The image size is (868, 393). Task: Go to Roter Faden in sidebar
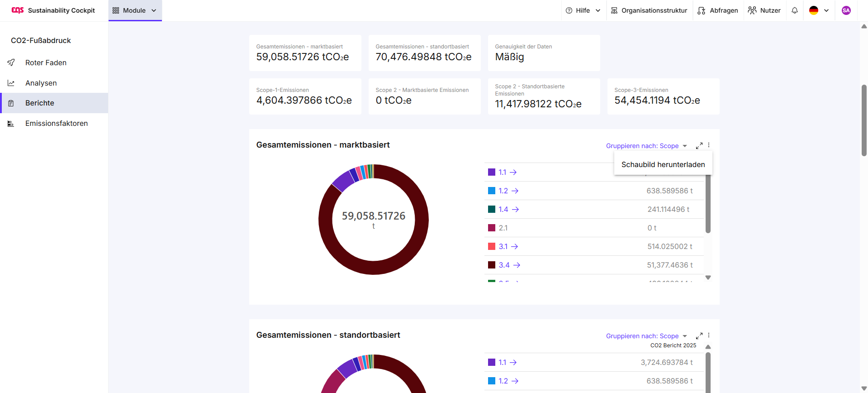click(x=46, y=62)
